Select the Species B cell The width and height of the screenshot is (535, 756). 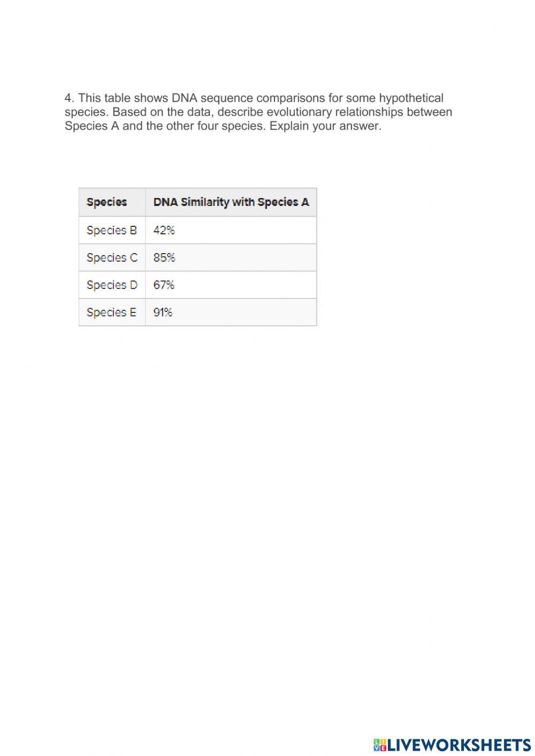pos(112,230)
